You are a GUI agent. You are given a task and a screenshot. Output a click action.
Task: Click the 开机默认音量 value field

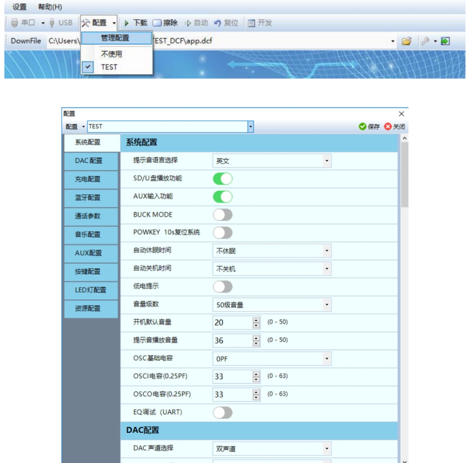(x=233, y=323)
